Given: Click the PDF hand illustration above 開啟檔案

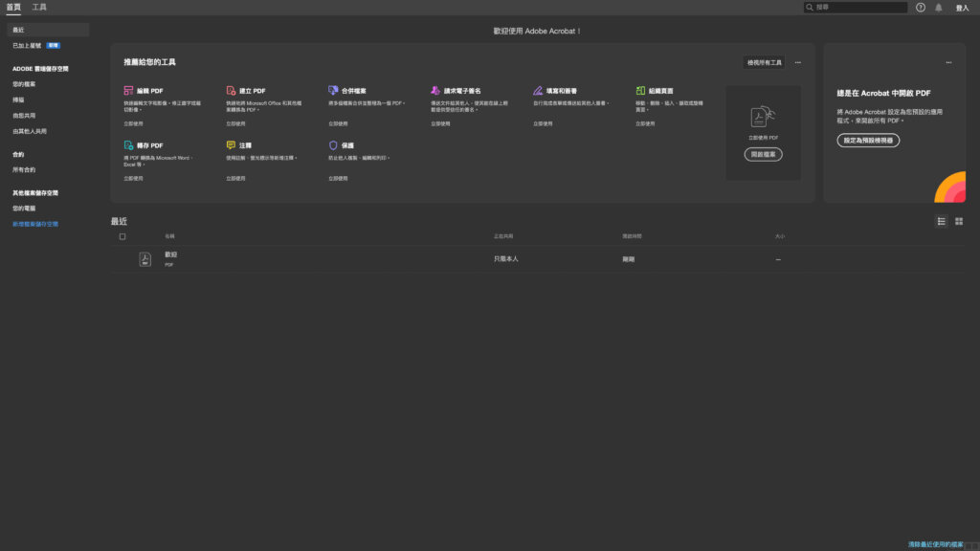Looking at the screenshot, I should click(763, 117).
